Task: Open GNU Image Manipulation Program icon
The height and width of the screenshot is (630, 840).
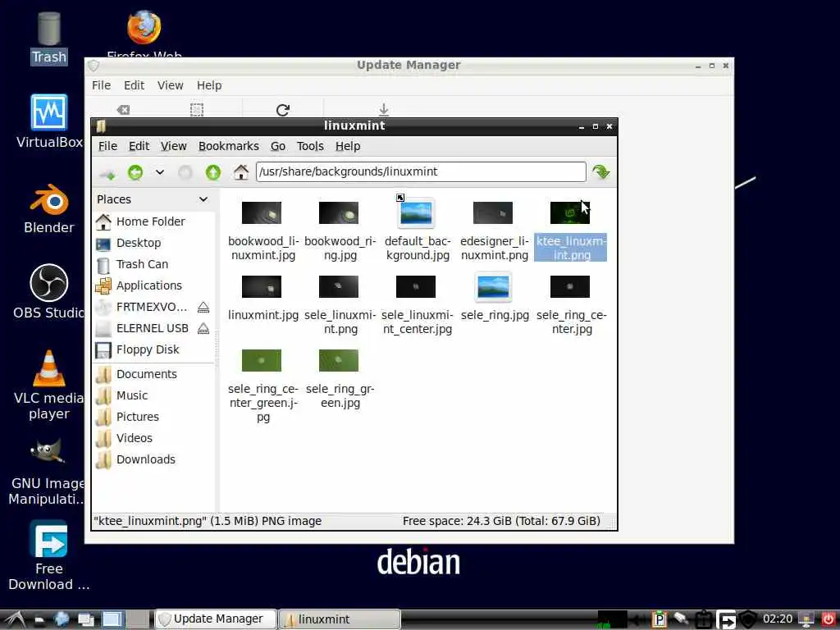Action: [x=47, y=472]
